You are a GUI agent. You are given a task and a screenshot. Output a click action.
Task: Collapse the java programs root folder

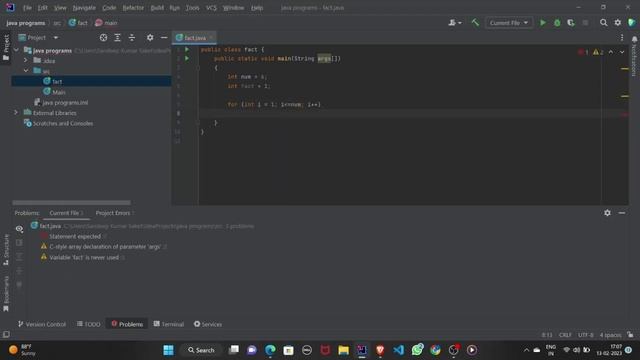pyautogui.click(x=16, y=50)
